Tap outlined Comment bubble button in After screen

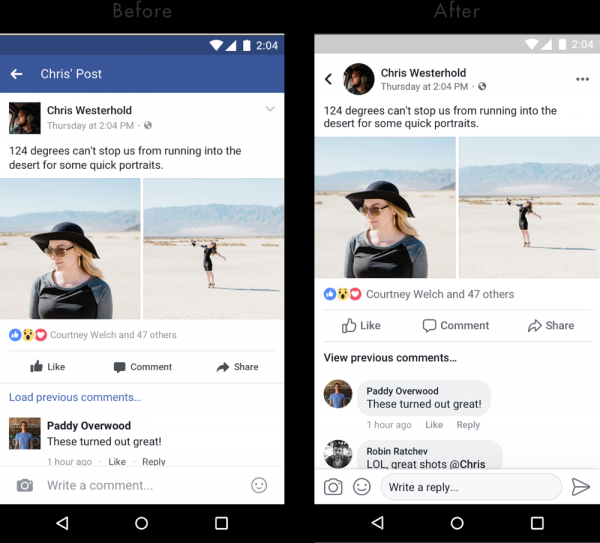coord(455,325)
